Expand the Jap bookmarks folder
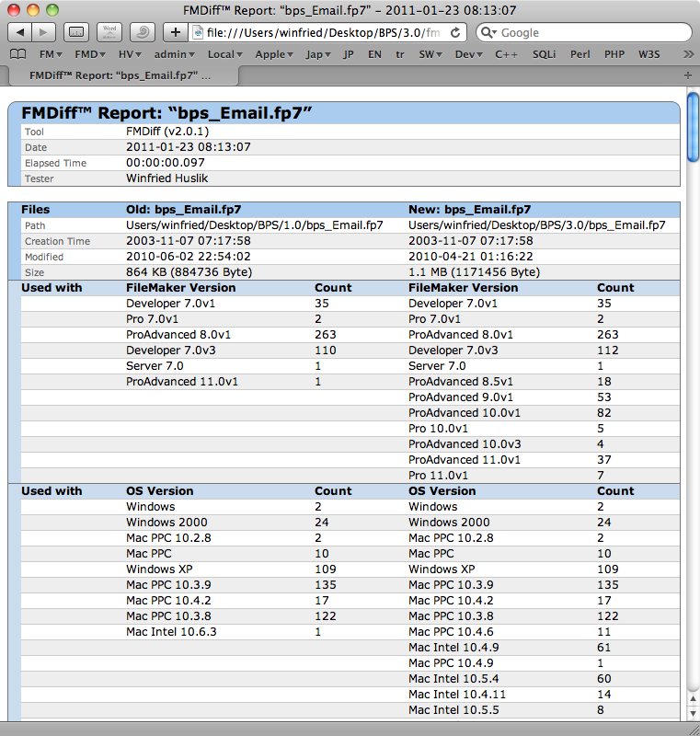This screenshot has width=700, height=736. (x=318, y=54)
